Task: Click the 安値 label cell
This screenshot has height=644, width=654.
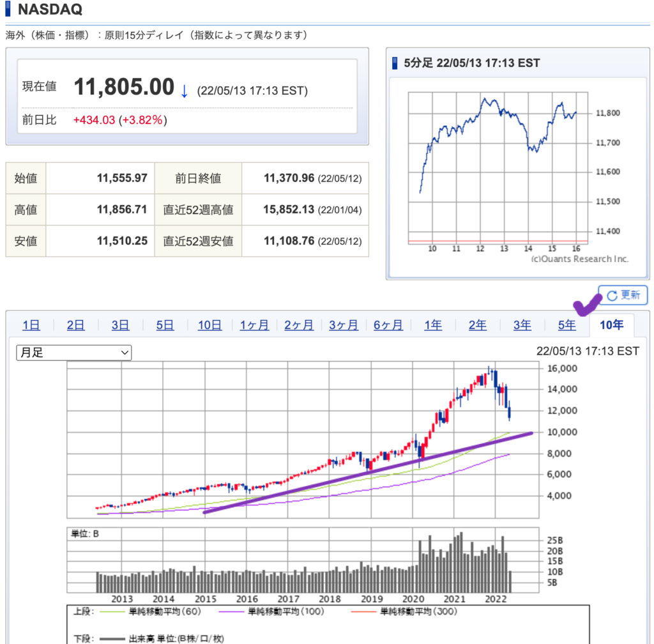Action: click(26, 241)
